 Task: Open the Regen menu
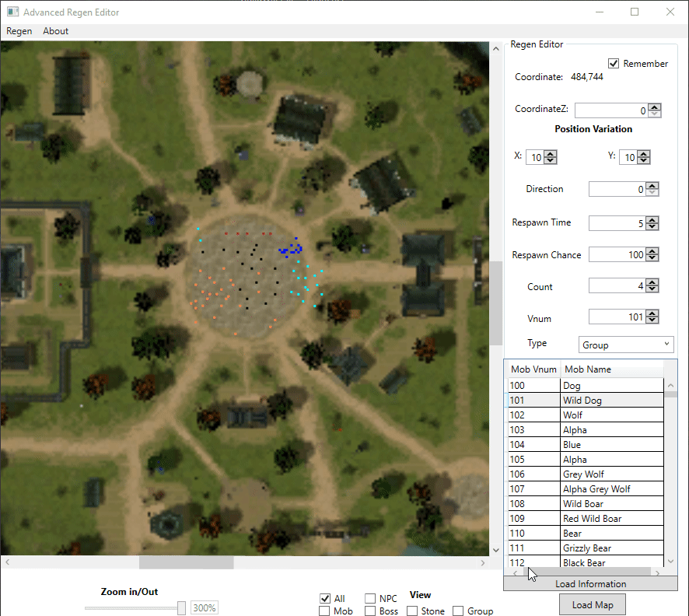click(x=19, y=31)
